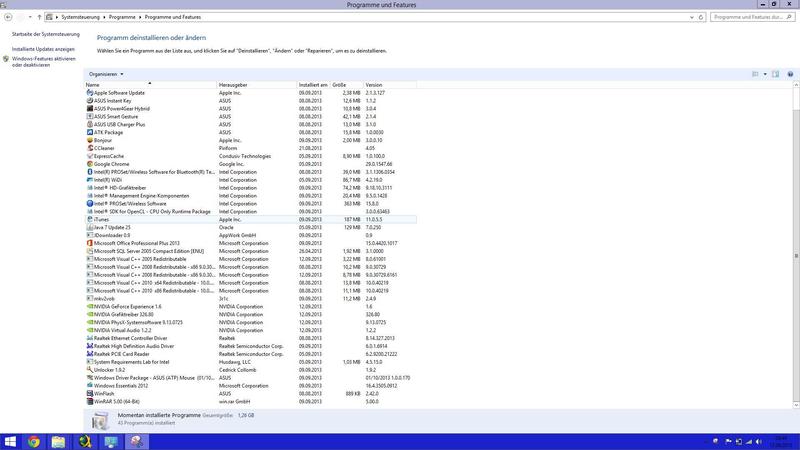Go up one level arrow
Screen dimensions: 800x450
[39, 17]
